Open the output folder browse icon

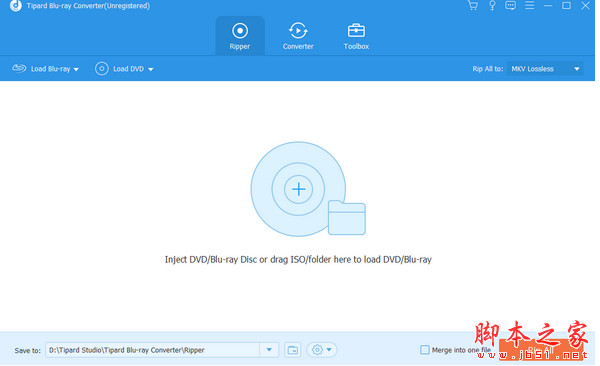coord(293,350)
